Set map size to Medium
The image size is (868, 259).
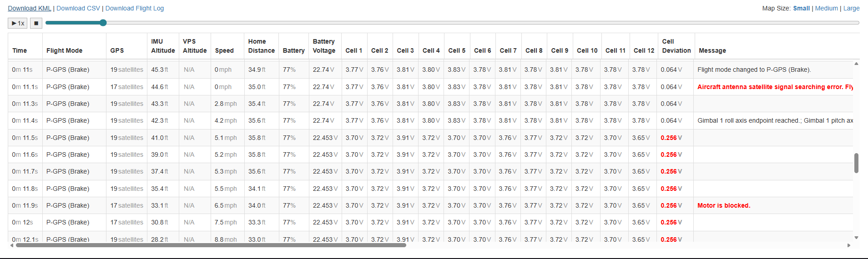click(x=827, y=8)
